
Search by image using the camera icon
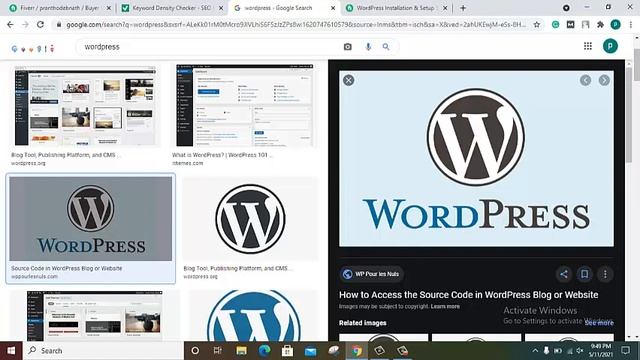[347, 47]
